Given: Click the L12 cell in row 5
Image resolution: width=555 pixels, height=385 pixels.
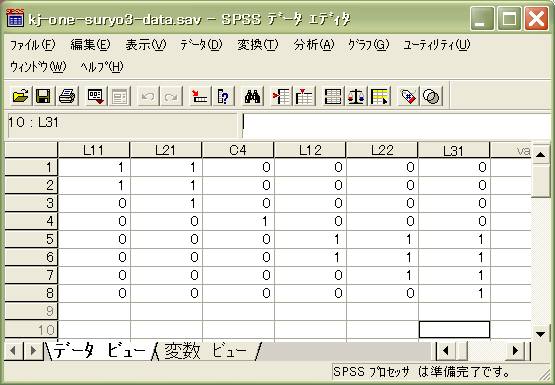Looking at the screenshot, I should [310, 239].
